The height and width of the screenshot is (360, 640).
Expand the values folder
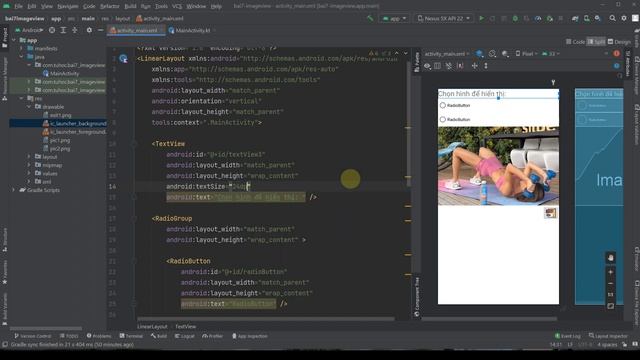(x=29, y=173)
